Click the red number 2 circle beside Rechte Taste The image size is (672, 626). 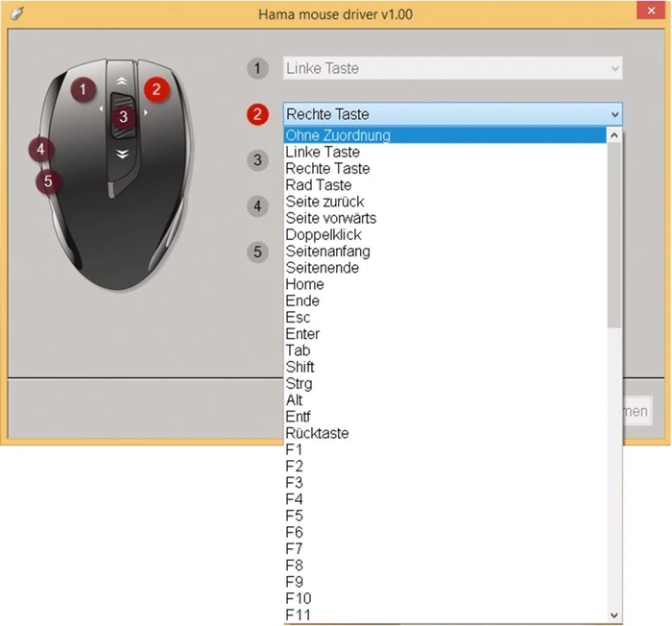[x=257, y=114]
